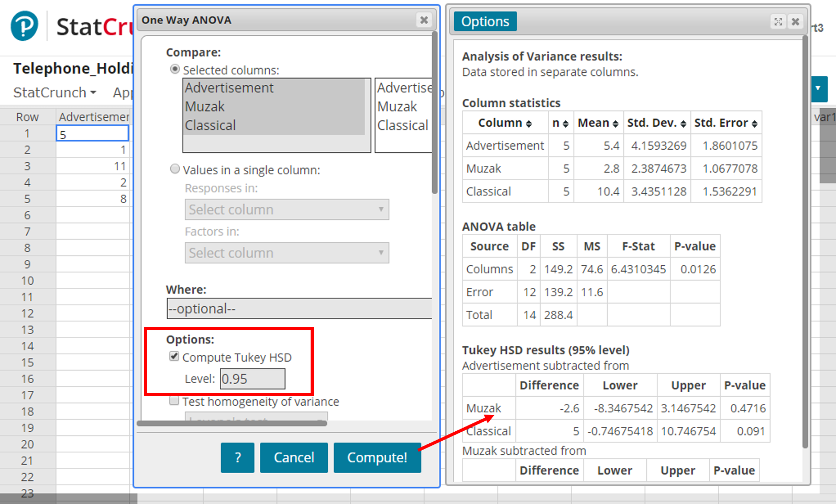Screen dimensions: 836x504
Task: Sort by n column arrows
Action: click(x=566, y=124)
